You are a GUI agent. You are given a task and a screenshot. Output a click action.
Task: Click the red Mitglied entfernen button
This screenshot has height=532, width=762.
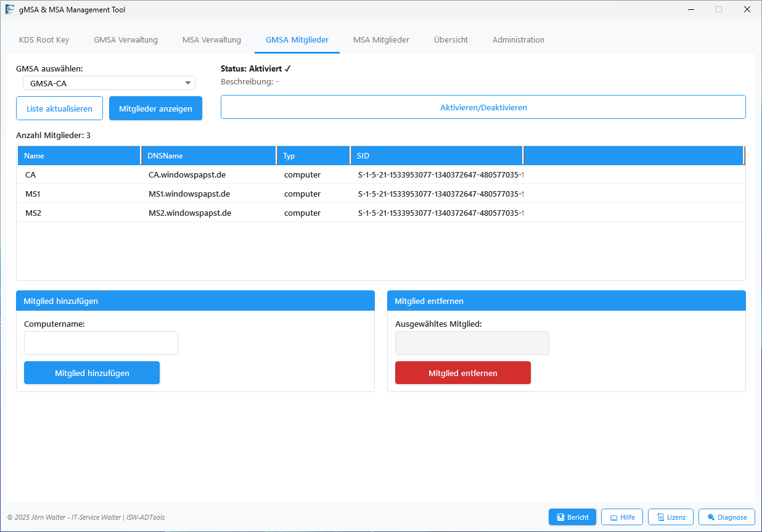(x=462, y=373)
